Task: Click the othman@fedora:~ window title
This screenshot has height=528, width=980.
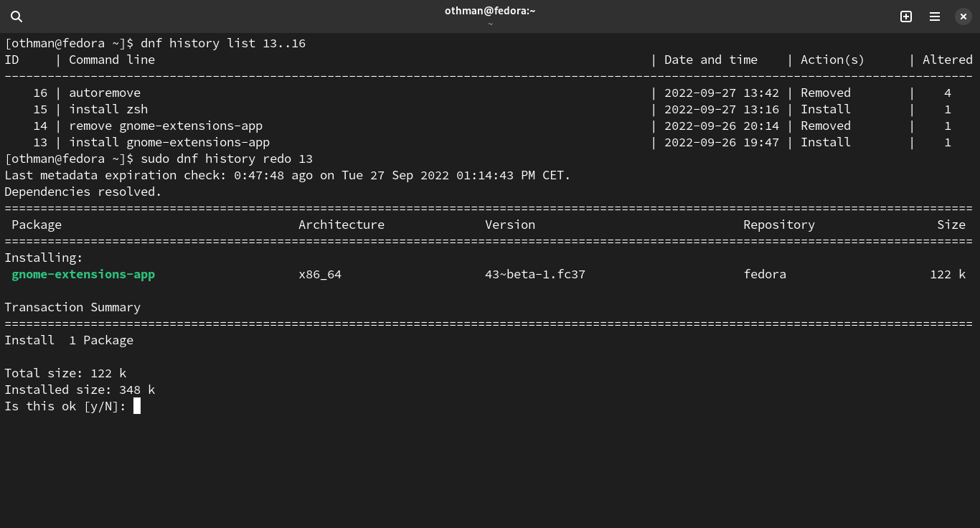Action: tap(490, 11)
